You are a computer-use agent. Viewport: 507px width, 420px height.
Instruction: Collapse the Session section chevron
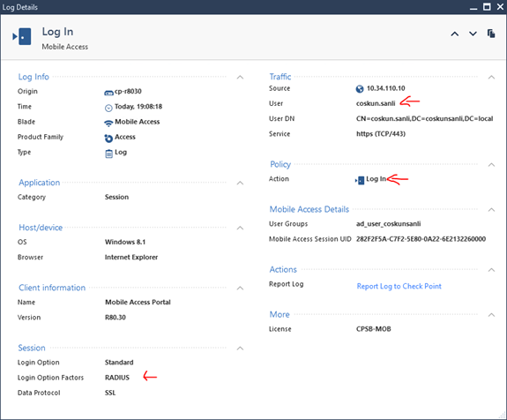pos(240,349)
